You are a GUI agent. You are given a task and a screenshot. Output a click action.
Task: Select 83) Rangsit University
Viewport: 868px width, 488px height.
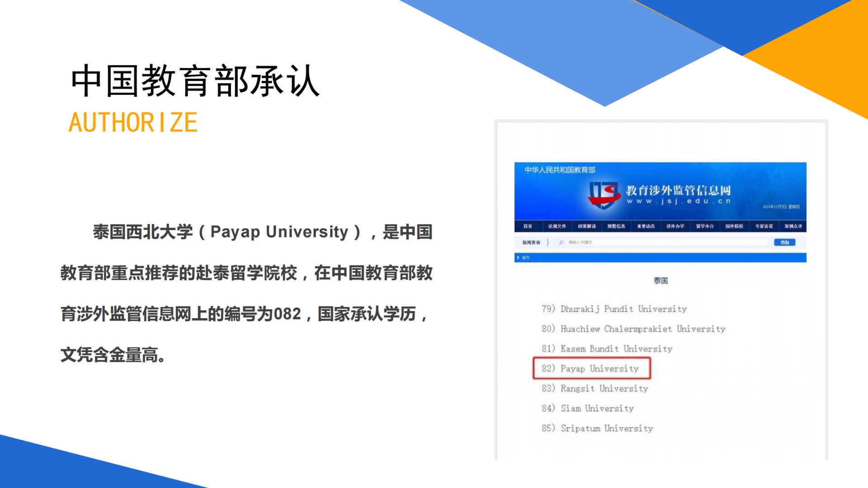coord(594,389)
